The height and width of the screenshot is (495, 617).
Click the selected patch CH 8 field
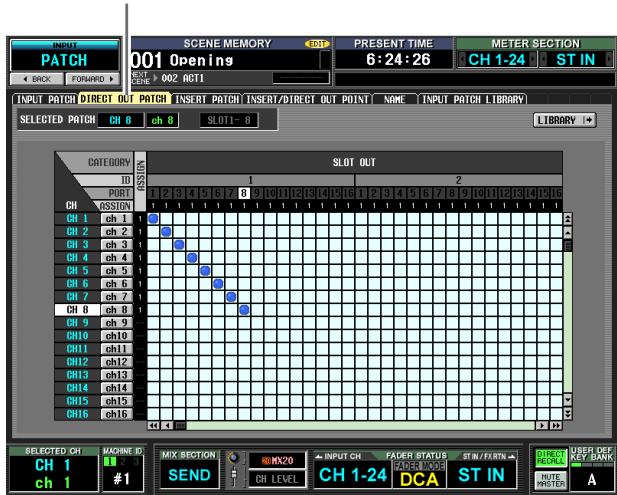point(121,120)
